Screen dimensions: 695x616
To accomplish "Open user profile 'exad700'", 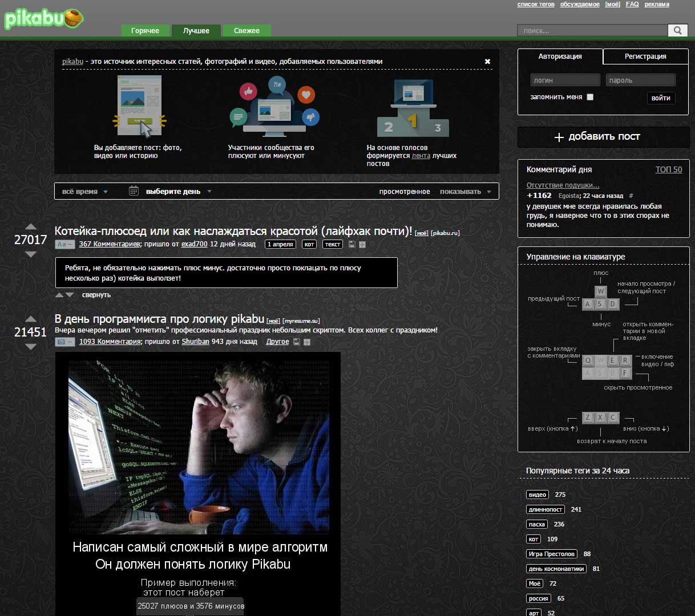I will (195, 244).
